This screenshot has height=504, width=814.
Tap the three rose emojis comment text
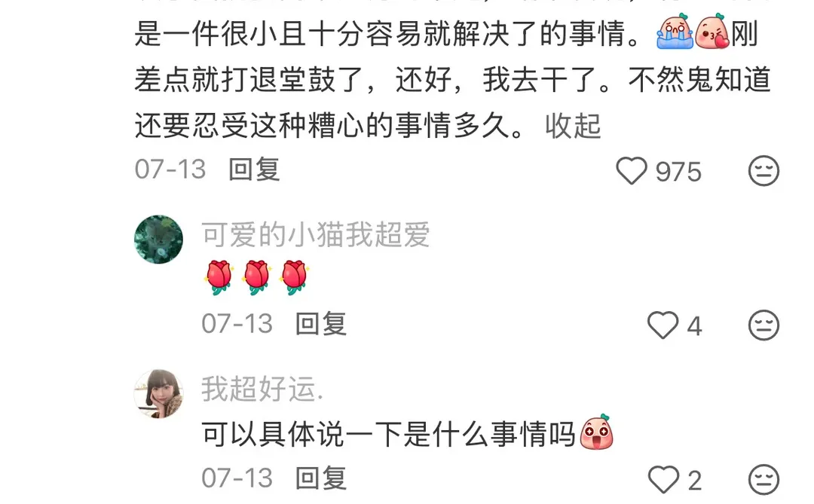point(257,278)
